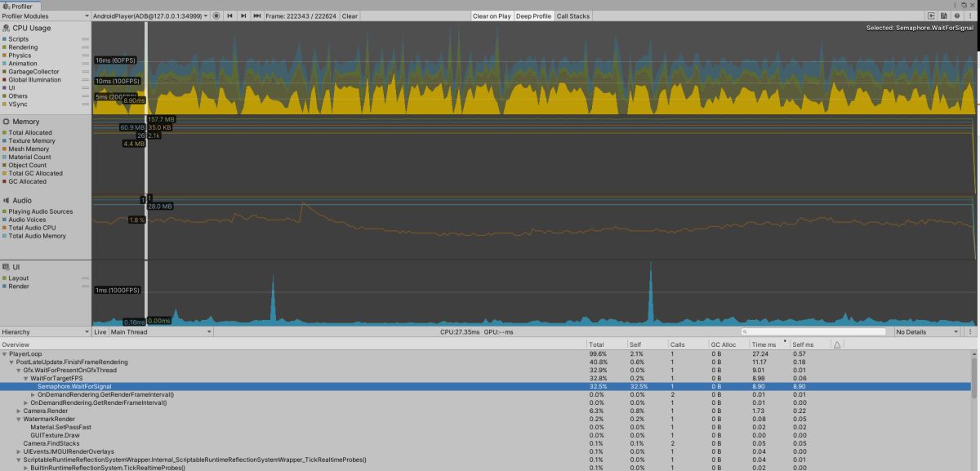Image resolution: width=980 pixels, height=471 pixels.
Task: Jump to the current last frame
Action: (x=257, y=16)
